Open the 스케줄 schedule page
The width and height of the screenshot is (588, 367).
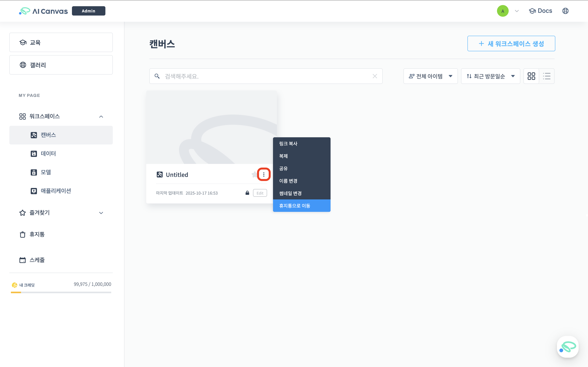(x=37, y=260)
